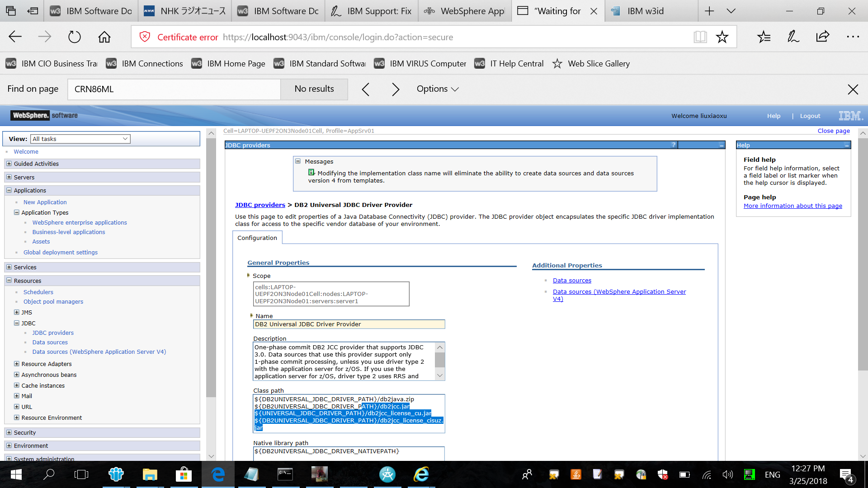This screenshot has width=868, height=488.
Task: Click navigation pane scrollbar down arrow
Action: click(211, 456)
